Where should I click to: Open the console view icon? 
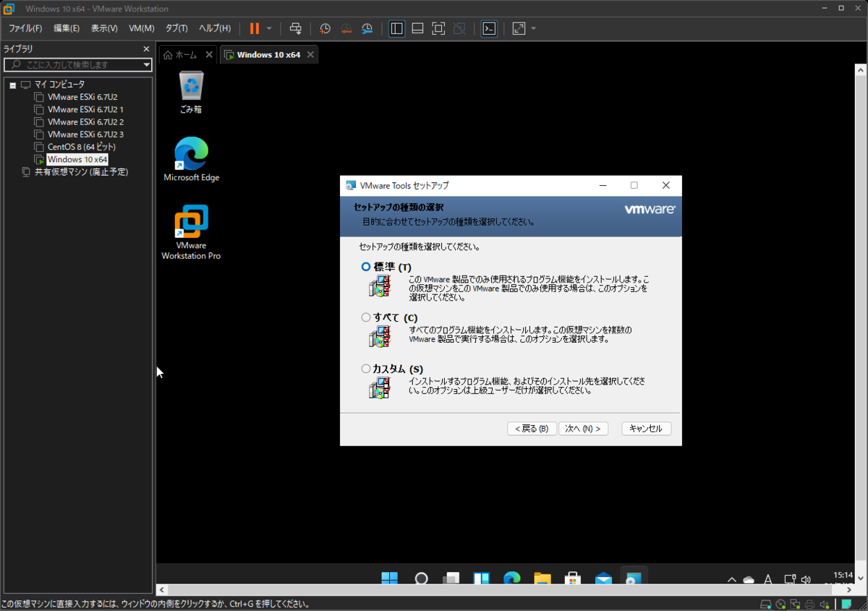point(489,28)
